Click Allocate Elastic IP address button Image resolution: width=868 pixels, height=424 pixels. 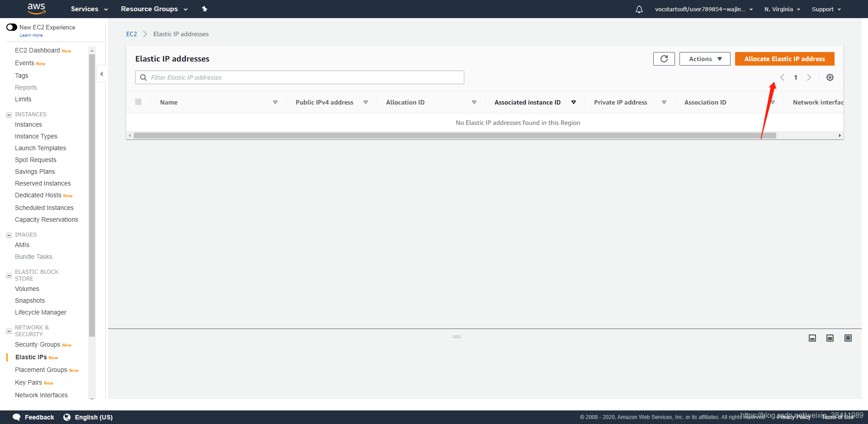(x=784, y=59)
